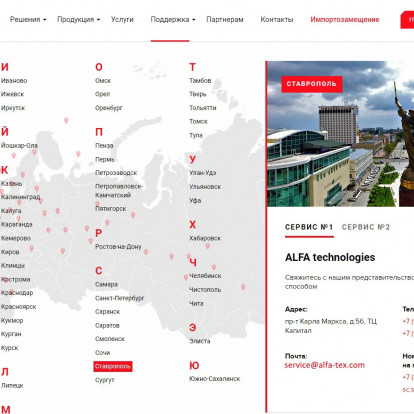Select the city Ульяновск
Screen dimensions: 414x414
pos(205,187)
